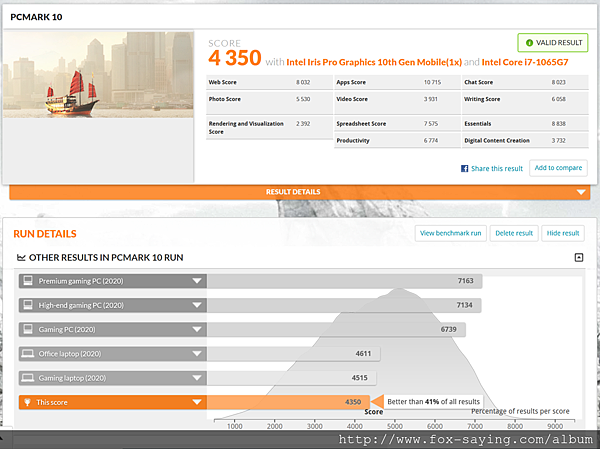Click the desktop PC icon on Gaming PC (2020) row
The height and width of the screenshot is (449, 600).
pos(28,329)
